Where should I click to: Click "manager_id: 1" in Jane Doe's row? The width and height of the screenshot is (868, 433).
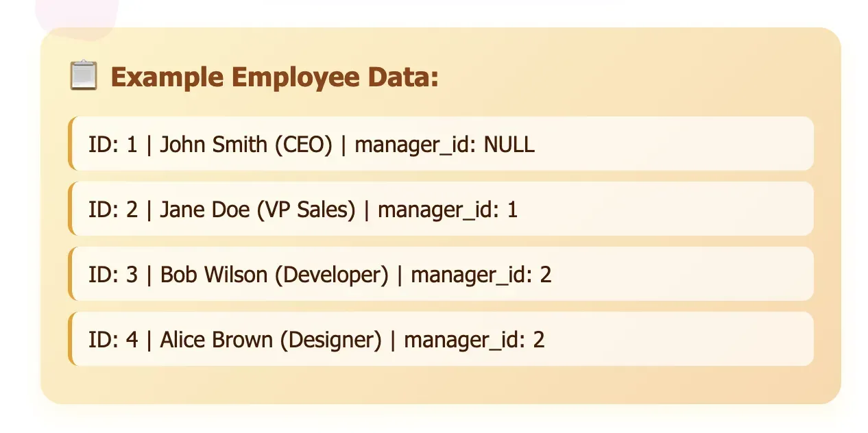point(448,210)
